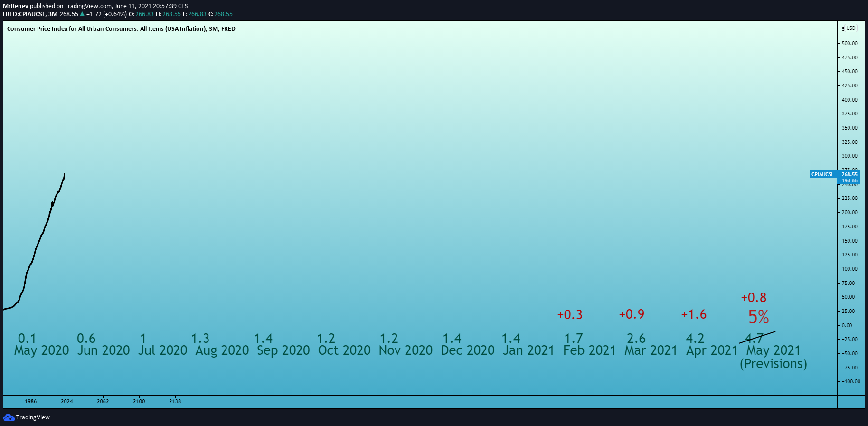The image size is (868, 426).
Task: Click the Feb 2021 annotation text
Action: click(x=590, y=350)
